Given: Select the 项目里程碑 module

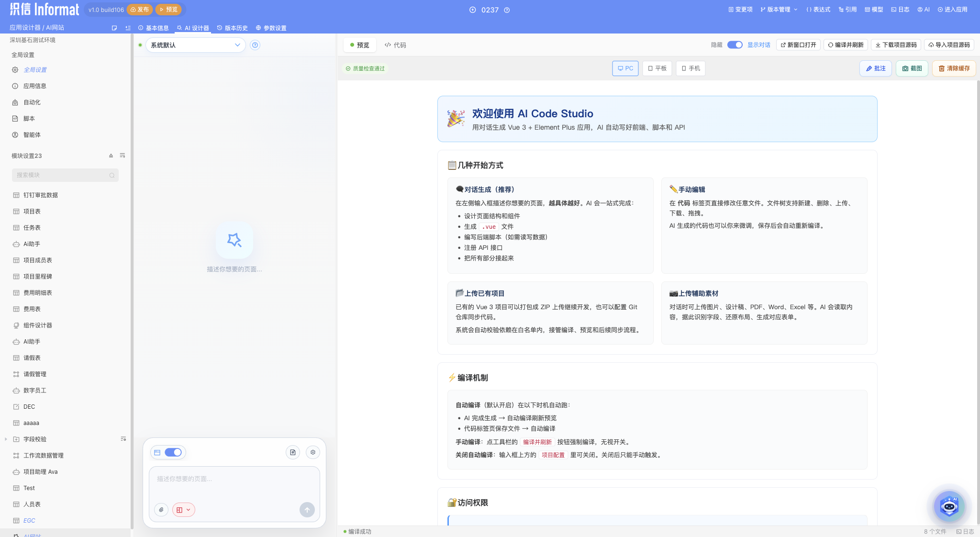Looking at the screenshot, I should (38, 277).
